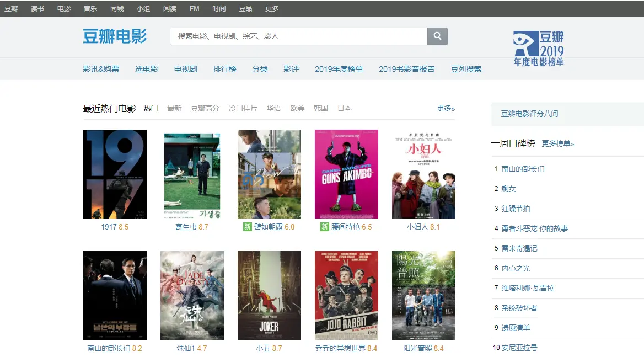Image resolution: width=644 pixels, height=357 pixels.
Task: Open the Douban 2019 annual film list banner
Action: tap(539, 49)
